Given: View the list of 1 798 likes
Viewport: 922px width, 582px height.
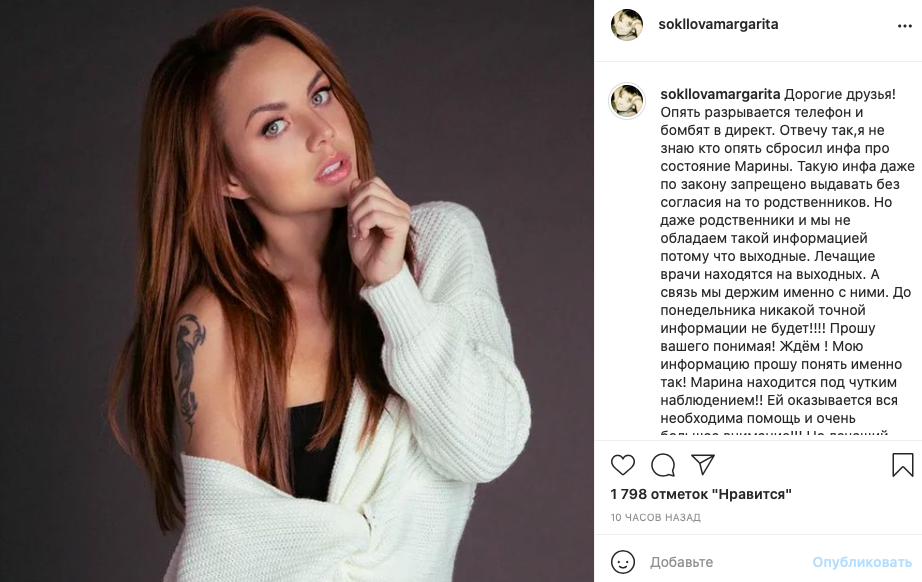Looking at the screenshot, I should tap(701, 494).
